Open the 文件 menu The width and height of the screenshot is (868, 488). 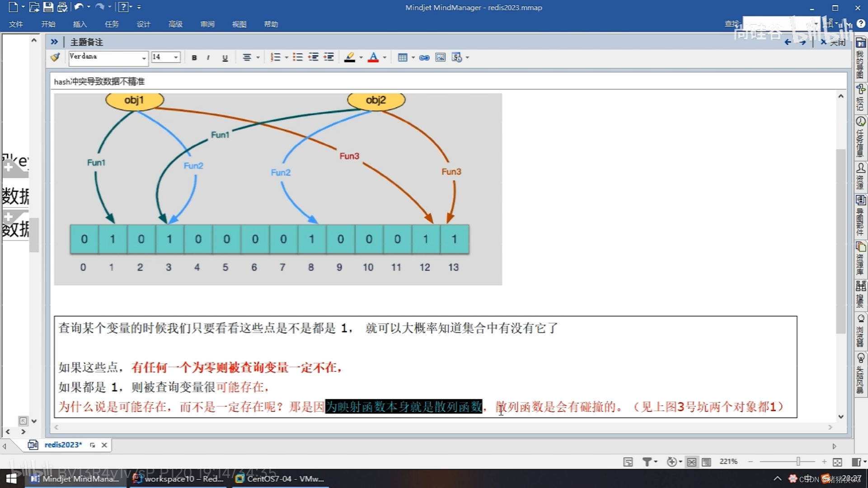tap(16, 24)
